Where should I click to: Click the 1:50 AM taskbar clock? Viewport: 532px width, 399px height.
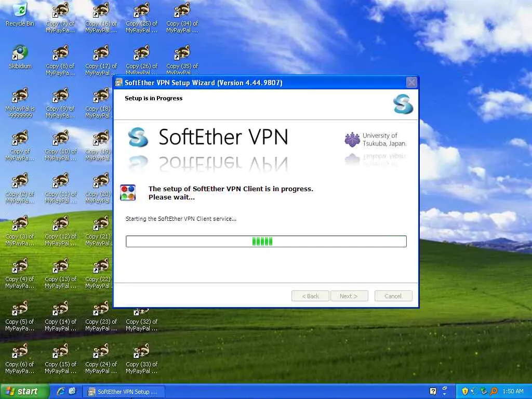coord(513,392)
